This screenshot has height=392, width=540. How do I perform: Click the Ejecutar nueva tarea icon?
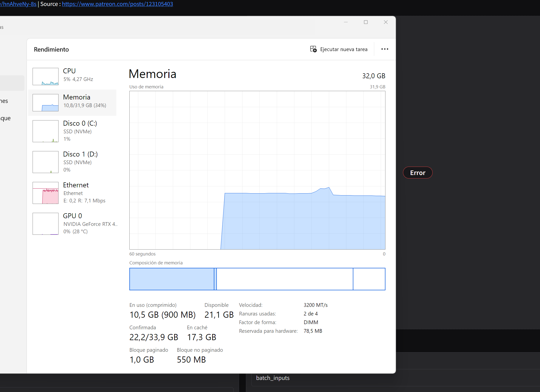click(313, 49)
